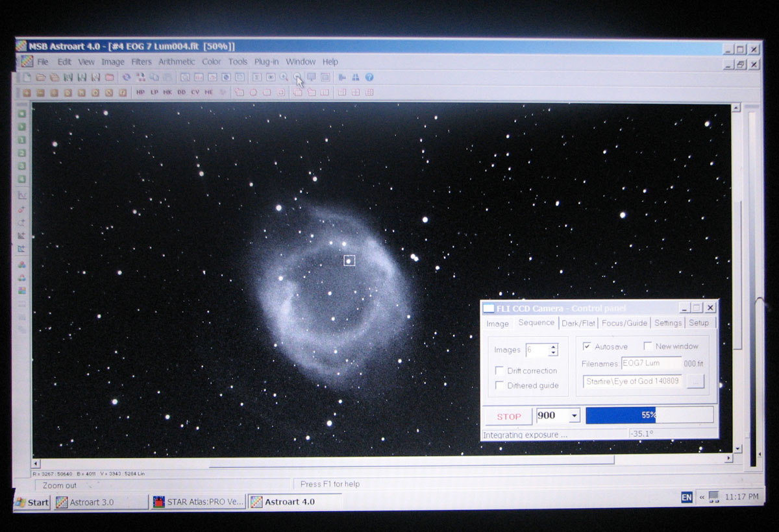Screen dimensions: 779x532
Task: Switch to the Focus/Guide tab
Action: click(x=624, y=323)
